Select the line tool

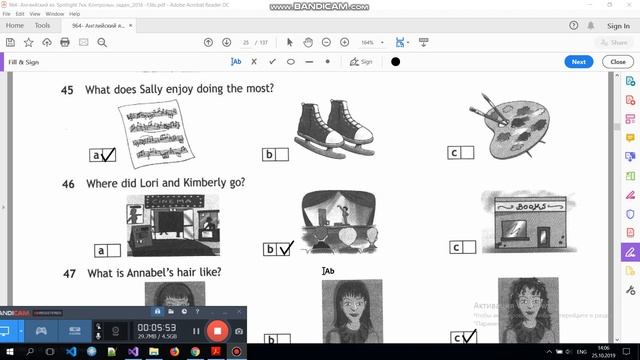tap(309, 62)
